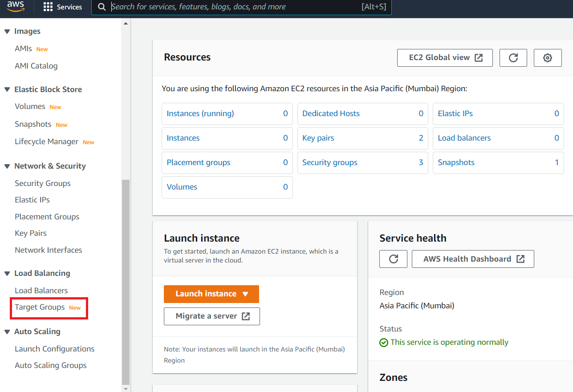This screenshot has height=392, width=573.
Task: Collapse the Elastic Block Store section
Action: pyautogui.click(x=7, y=89)
